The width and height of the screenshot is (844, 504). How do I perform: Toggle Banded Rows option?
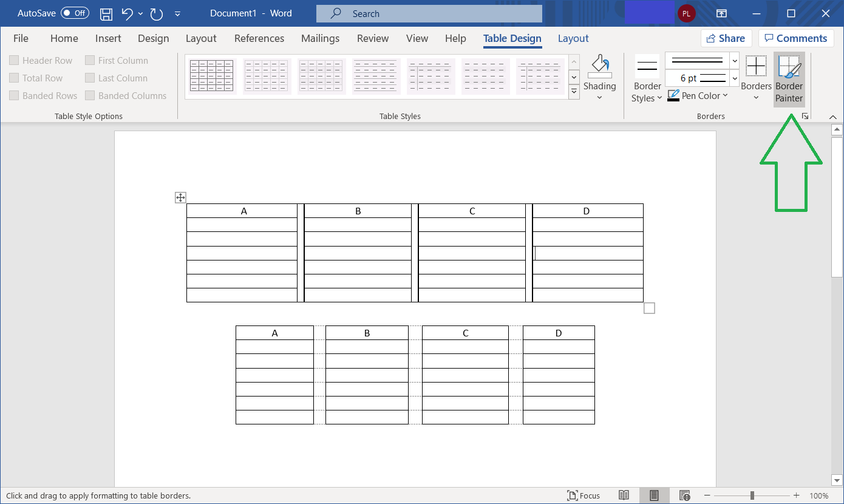(13, 95)
